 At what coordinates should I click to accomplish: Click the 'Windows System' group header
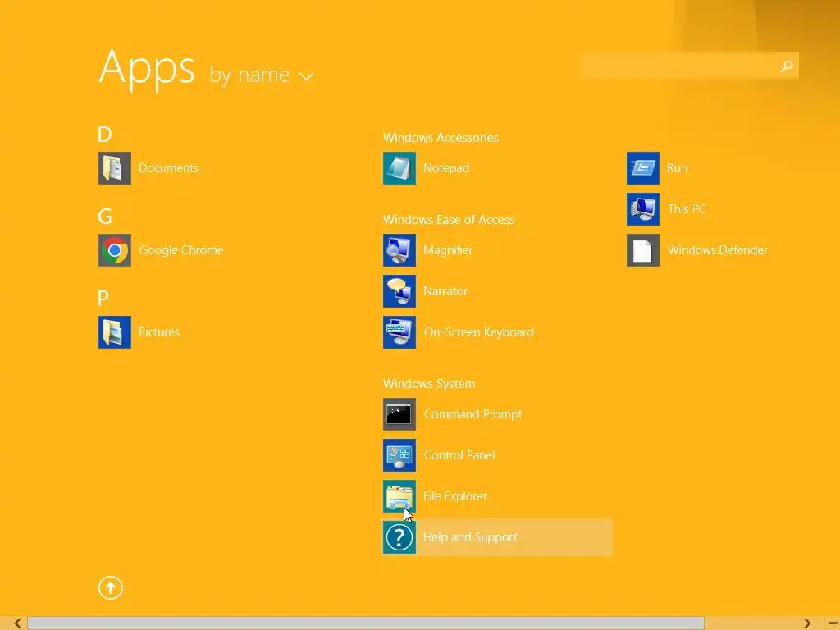coord(429,384)
